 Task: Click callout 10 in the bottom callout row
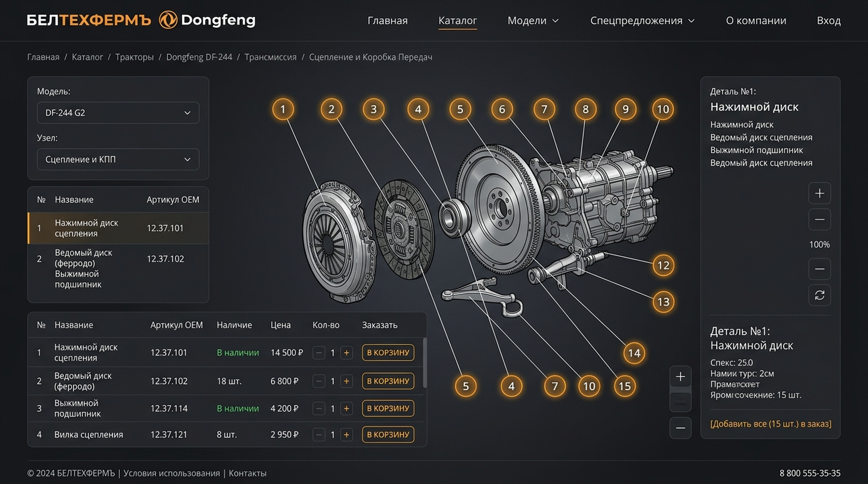point(589,386)
